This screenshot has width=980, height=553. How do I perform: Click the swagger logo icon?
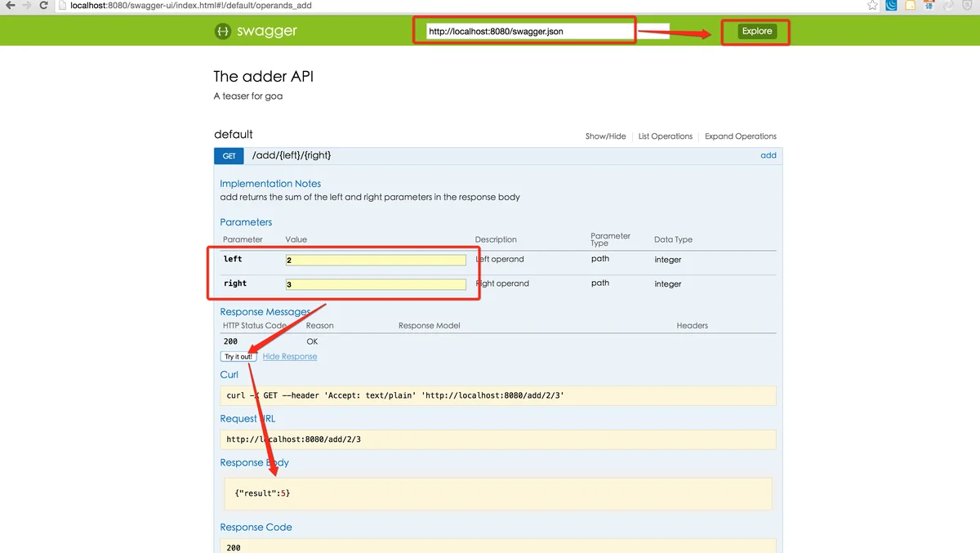pos(223,31)
